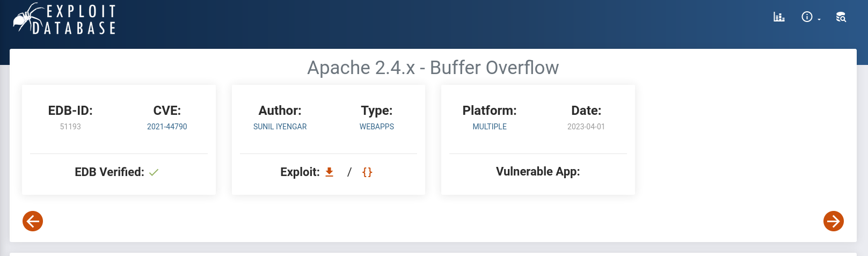868x256 pixels.
Task: Click the Vulnerable App label
Action: [x=538, y=172]
